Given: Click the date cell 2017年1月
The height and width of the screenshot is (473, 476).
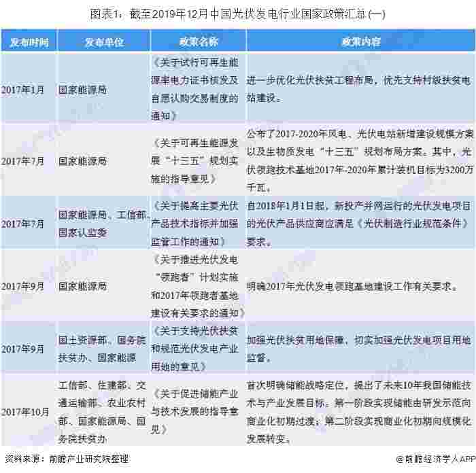Looking at the screenshot, I should (x=22, y=90).
